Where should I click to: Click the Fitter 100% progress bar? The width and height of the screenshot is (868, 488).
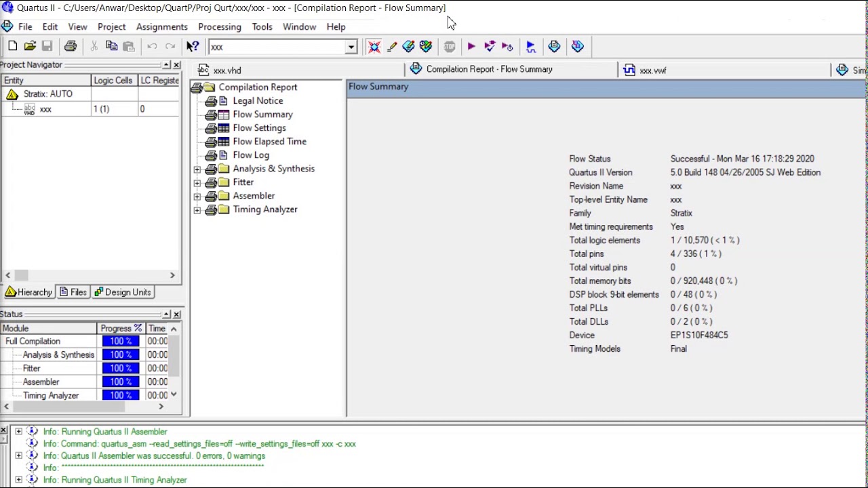pyautogui.click(x=121, y=368)
